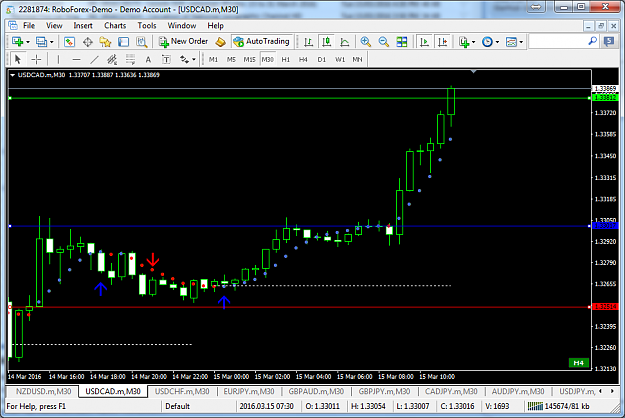Image resolution: width=625 pixels, height=418 pixels.
Task: Click the Default profile in status bar
Action: 177,406
